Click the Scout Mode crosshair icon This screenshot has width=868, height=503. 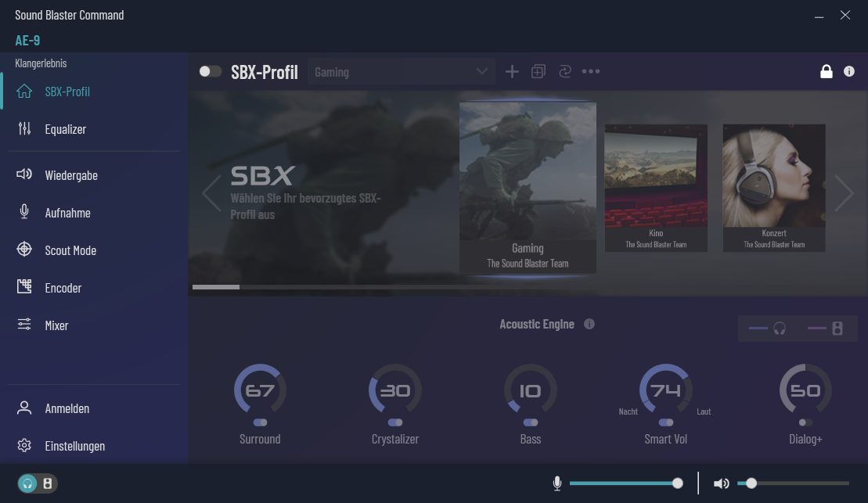pyautogui.click(x=24, y=250)
